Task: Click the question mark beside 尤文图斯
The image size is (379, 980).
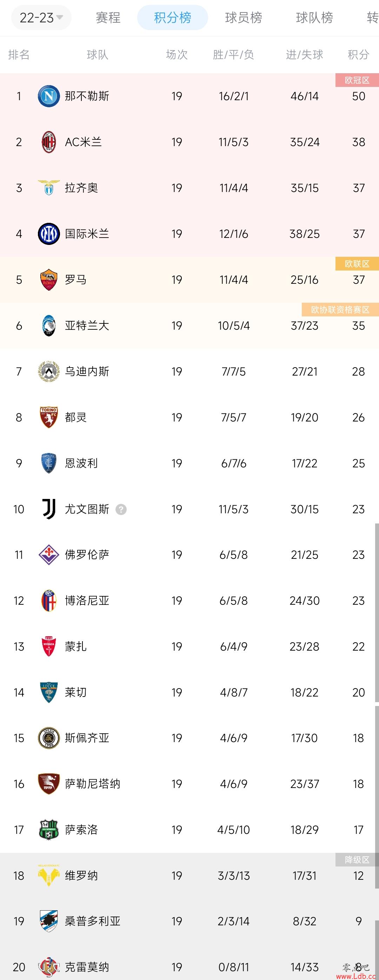Action: point(121,509)
